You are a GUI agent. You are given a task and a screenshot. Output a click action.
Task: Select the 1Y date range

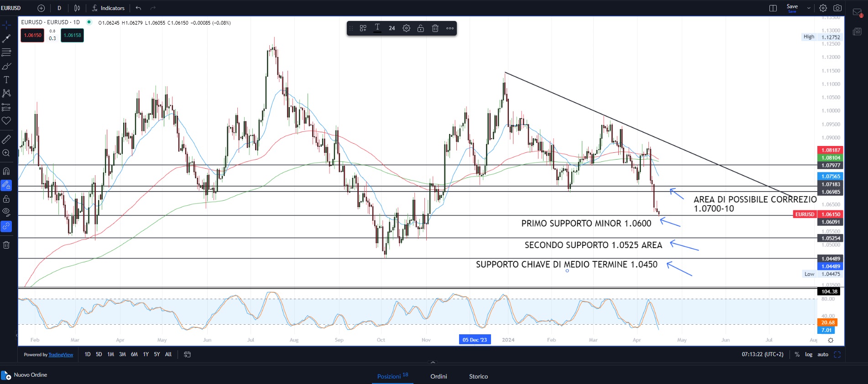coord(146,354)
